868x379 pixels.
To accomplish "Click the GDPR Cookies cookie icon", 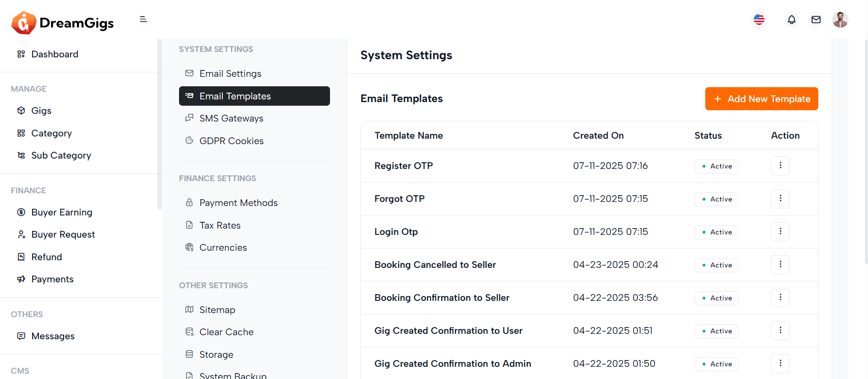I will pyautogui.click(x=189, y=140).
